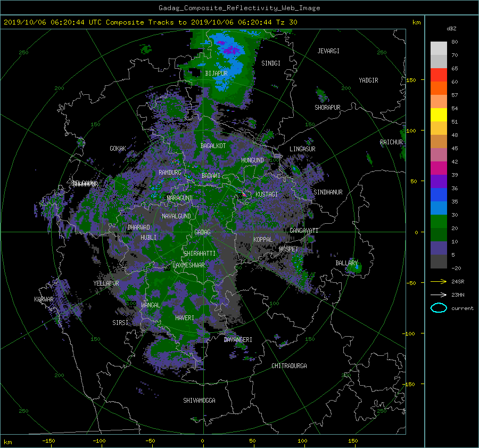Click the HUNGUND city label
479x448 pixels.
point(252,160)
